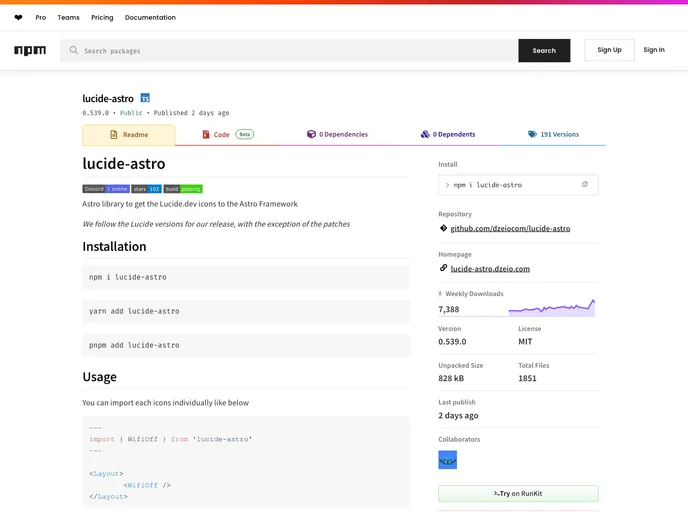688x512 pixels.
Task: Click the Beta badge on Code tab
Action: tap(245, 134)
